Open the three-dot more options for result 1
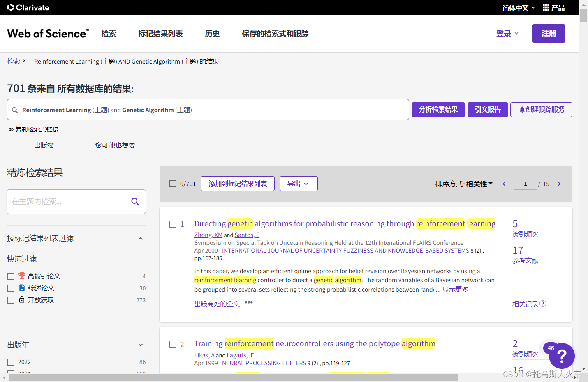Image resolution: width=588 pixels, height=382 pixels. (249, 302)
